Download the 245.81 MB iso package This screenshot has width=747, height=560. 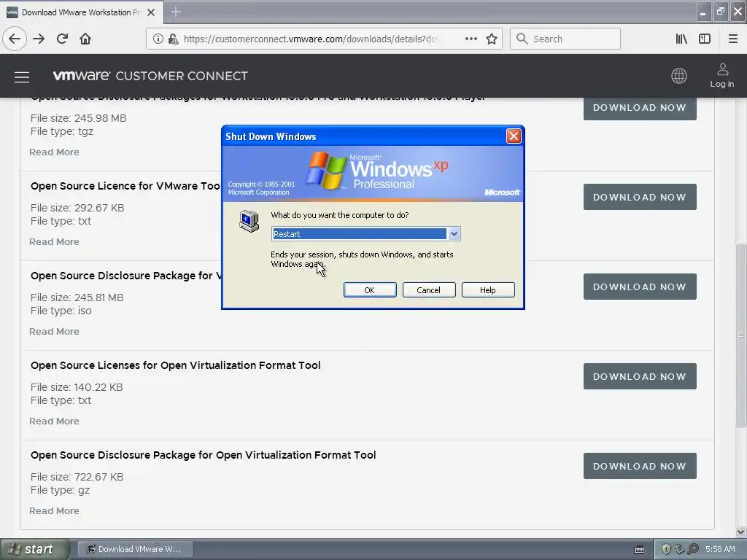(x=640, y=287)
